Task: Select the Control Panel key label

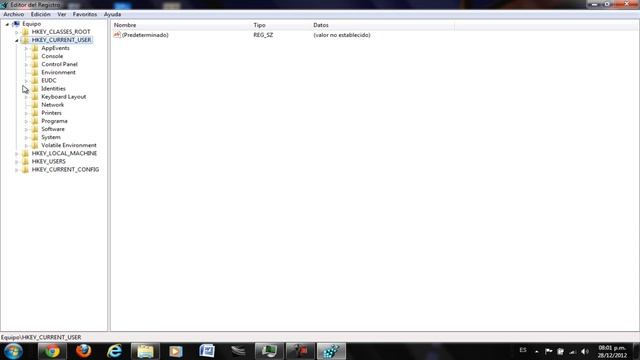Action: click(60, 64)
